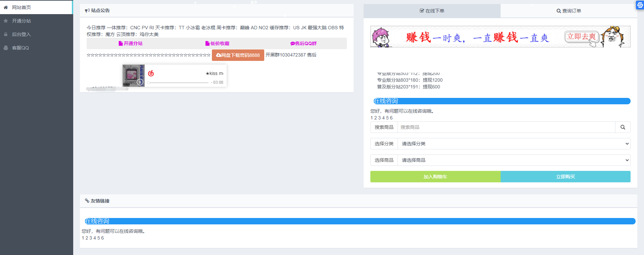Click the 03:08 remaining time label
Viewport: 644px width, 255px height.
217,82
